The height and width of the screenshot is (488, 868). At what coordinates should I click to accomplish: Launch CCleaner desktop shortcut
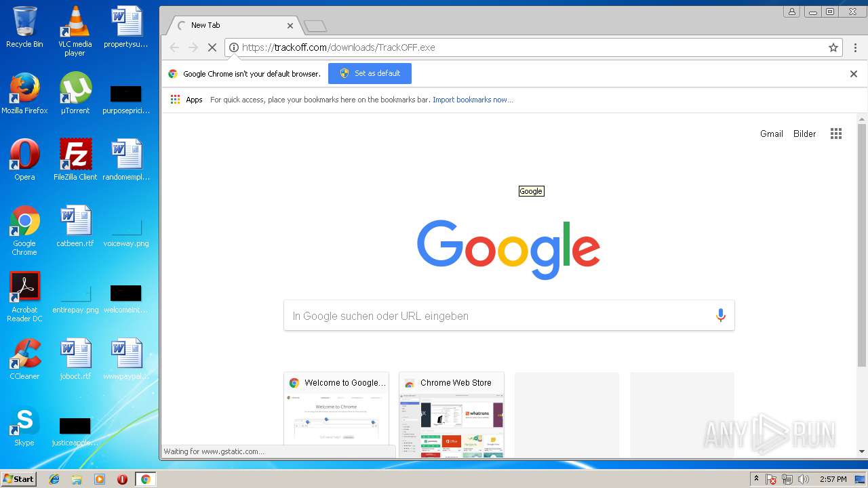click(x=24, y=359)
